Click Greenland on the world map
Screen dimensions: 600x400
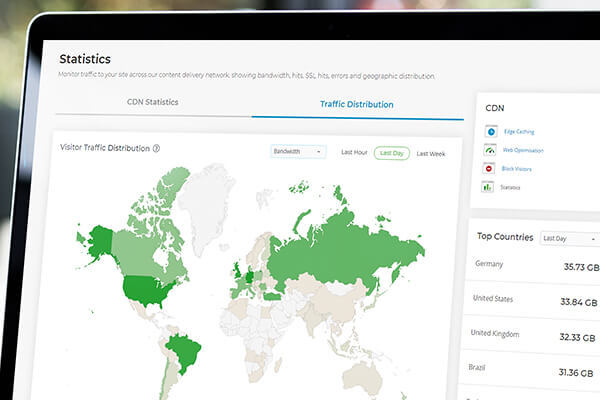205,203
